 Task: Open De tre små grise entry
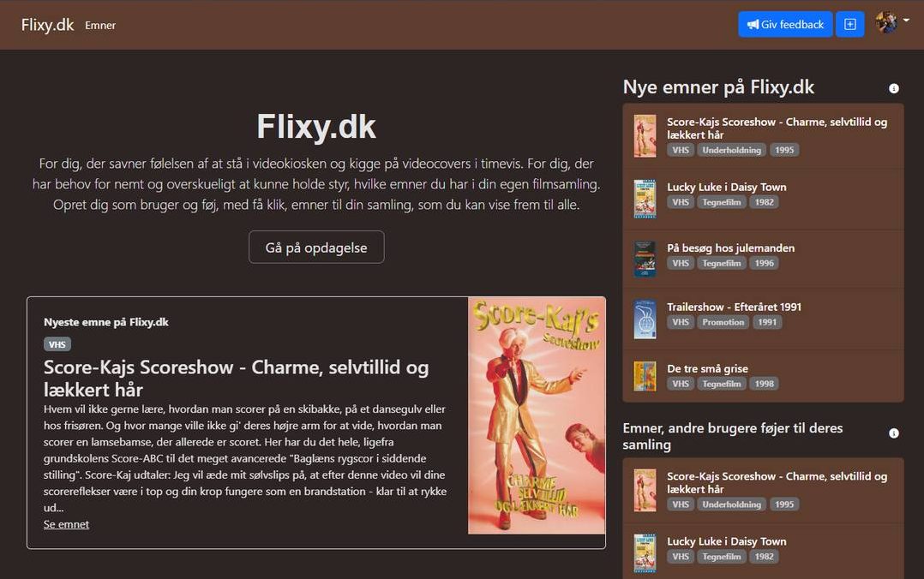pyautogui.click(x=708, y=368)
